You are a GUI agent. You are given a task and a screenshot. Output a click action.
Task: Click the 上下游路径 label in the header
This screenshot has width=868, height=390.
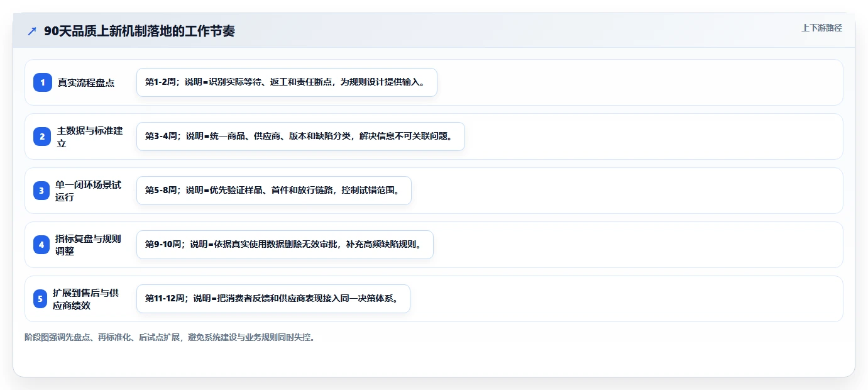point(821,28)
